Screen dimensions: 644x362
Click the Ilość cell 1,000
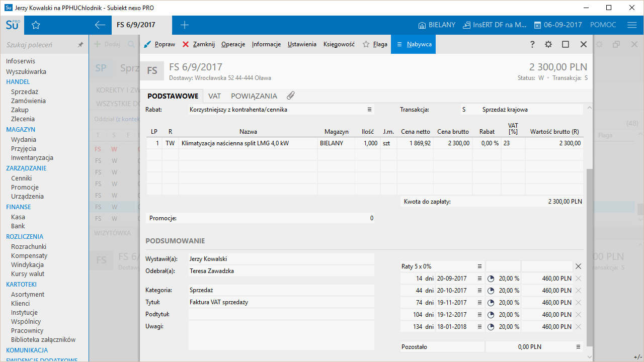coord(367,143)
